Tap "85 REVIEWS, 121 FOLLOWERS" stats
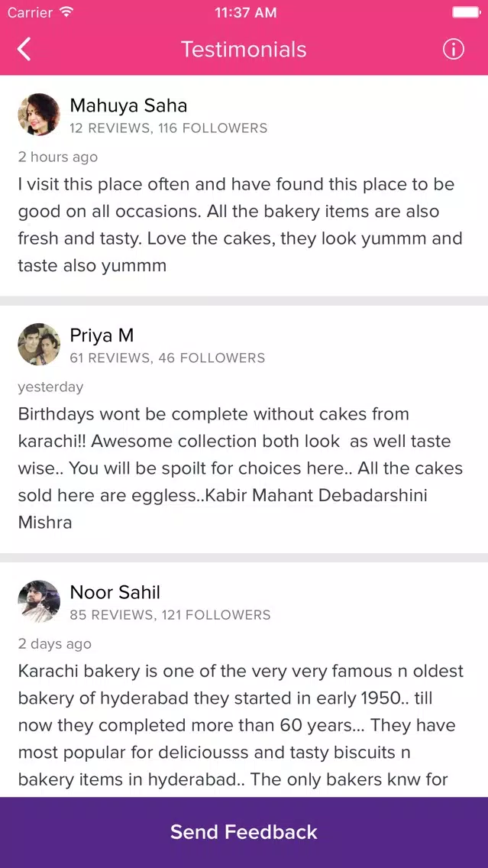The width and height of the screenshot is (488, 868). [x=170, y=615]
